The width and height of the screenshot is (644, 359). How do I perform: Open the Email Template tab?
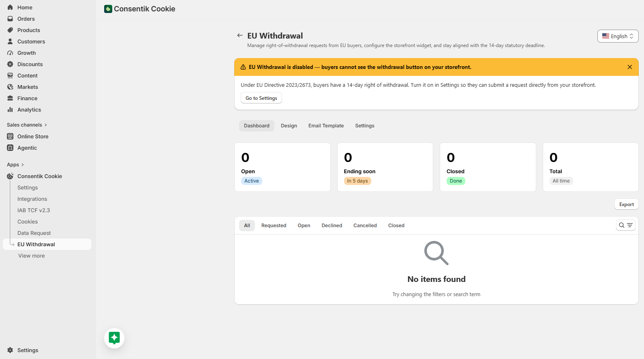coord(326,126)
